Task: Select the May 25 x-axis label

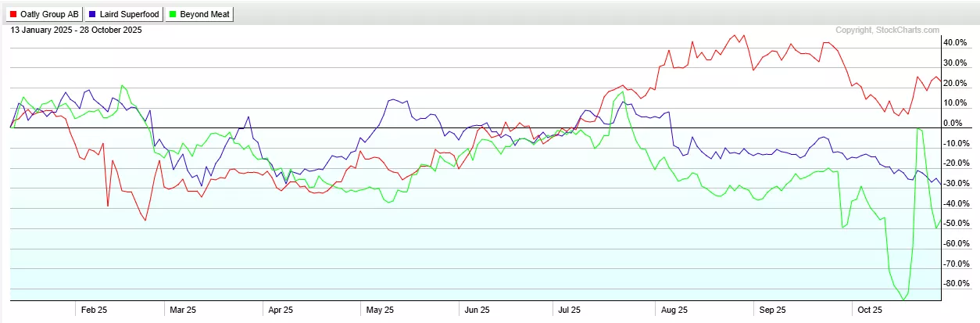Action: [379, 310]
